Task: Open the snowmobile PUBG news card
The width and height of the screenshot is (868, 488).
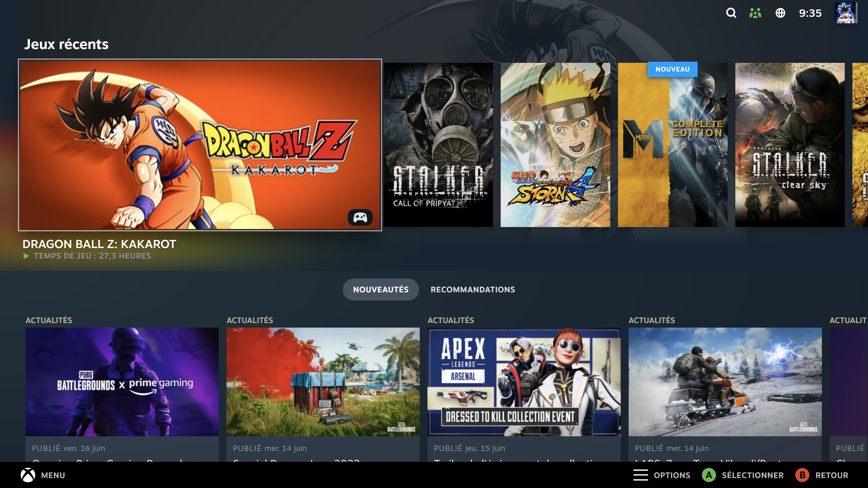Action: point(725,382)
